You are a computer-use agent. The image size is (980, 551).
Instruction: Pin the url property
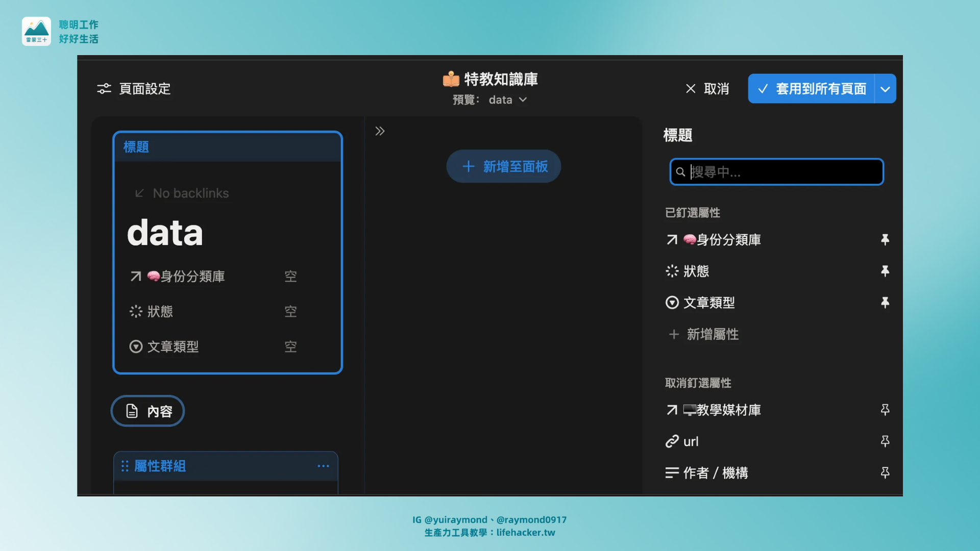[x=885, y=441]
